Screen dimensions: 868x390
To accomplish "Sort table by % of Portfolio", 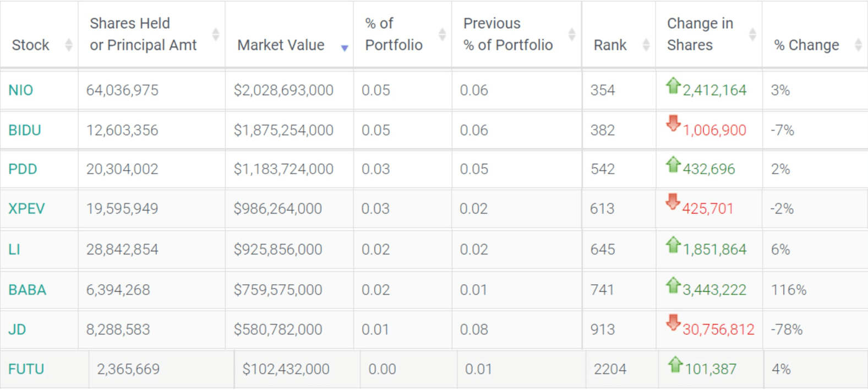I will pos(441,34).
